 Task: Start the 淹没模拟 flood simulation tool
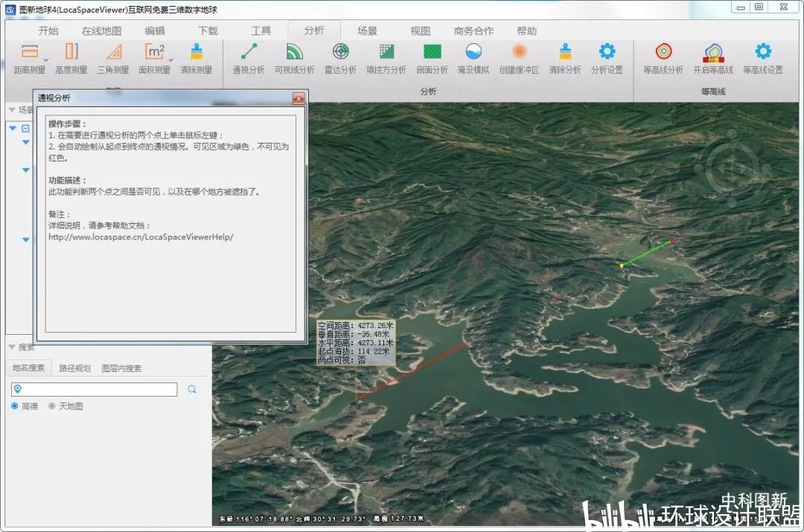(473, 59)
